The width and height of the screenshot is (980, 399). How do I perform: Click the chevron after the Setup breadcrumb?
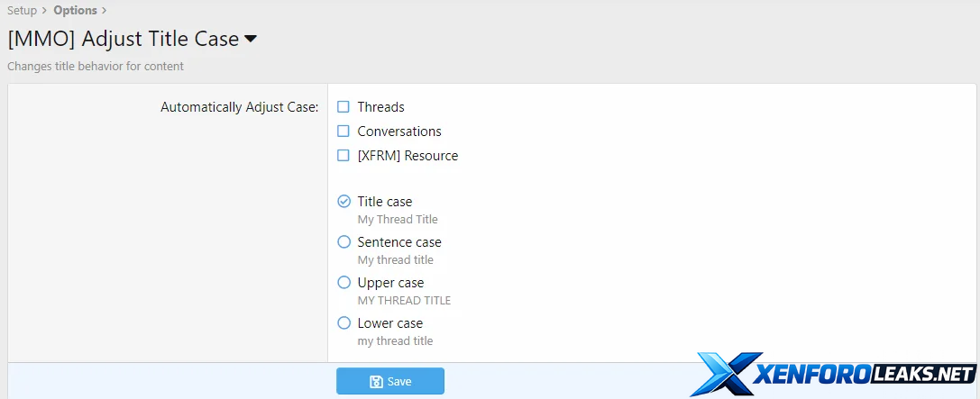pyautogui.click(x=45, y=11)
